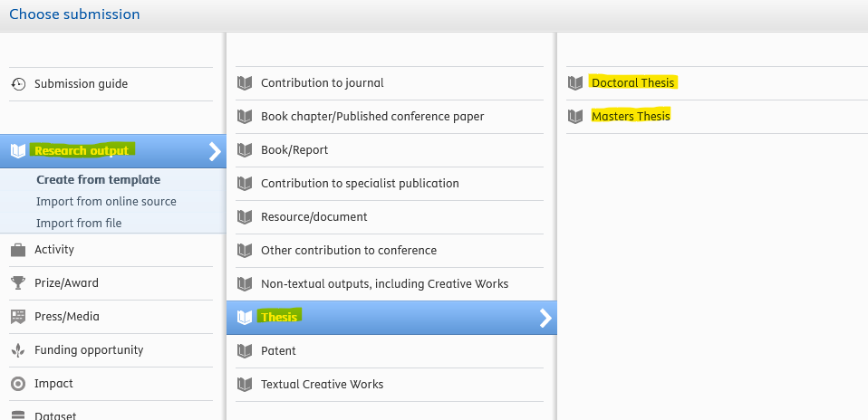Open the Book/Report category
Screen dimensions: 868x420
(294, 150)
